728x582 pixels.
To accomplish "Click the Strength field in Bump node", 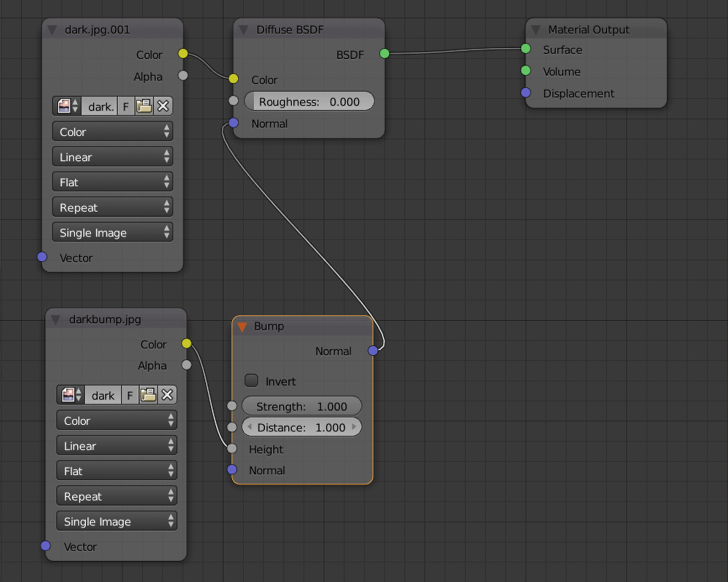I will [x=301, y=407].
